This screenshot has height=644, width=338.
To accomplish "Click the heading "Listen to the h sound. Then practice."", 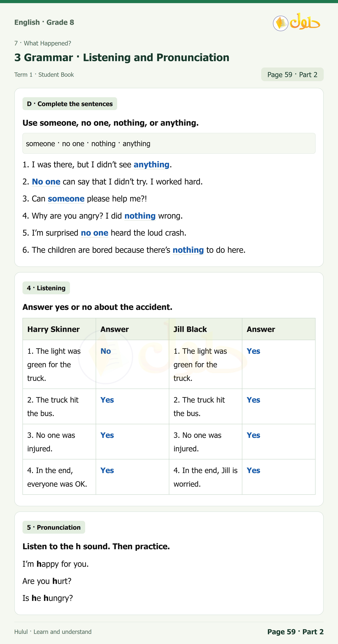I will tap(96, 547).
